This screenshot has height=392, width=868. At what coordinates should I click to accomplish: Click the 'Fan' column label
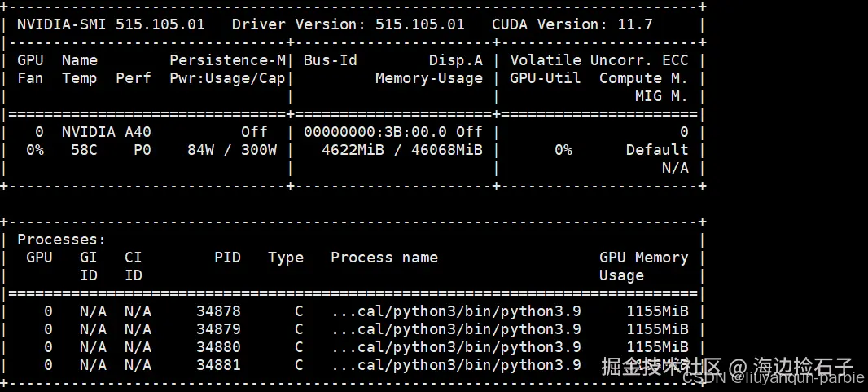[x=30, y=78]
